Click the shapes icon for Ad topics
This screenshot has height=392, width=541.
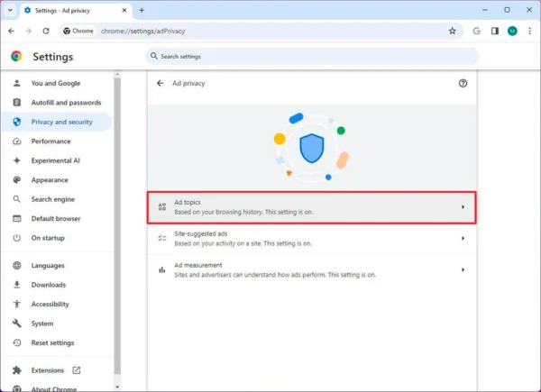point(161,207)
